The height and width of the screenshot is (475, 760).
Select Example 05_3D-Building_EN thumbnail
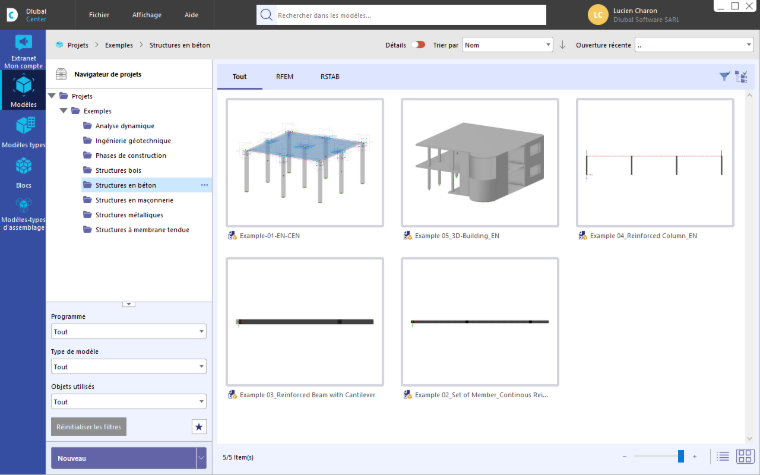[x=480, y=163]
